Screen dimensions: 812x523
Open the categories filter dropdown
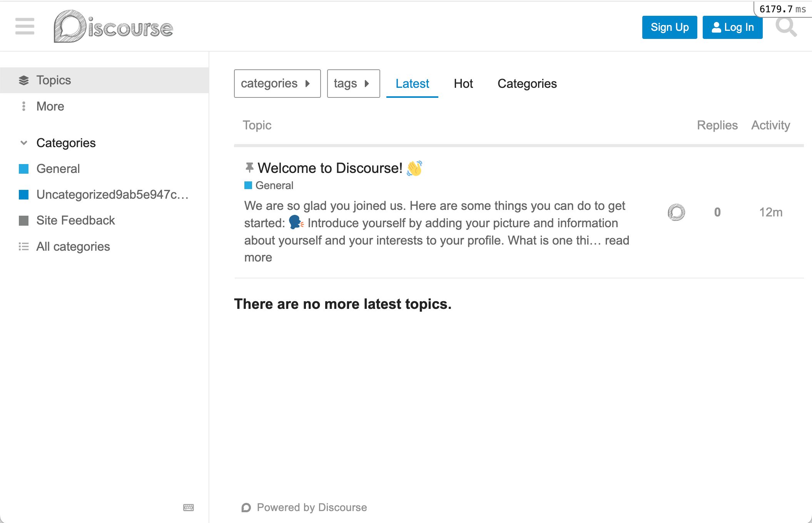pos(277,84)
